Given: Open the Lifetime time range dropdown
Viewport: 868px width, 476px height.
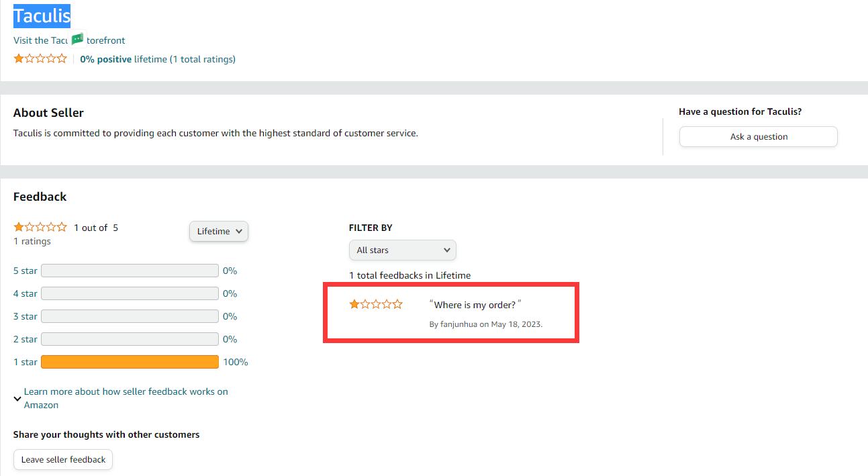Looking at the screenshot, I should tap(219, 232).
